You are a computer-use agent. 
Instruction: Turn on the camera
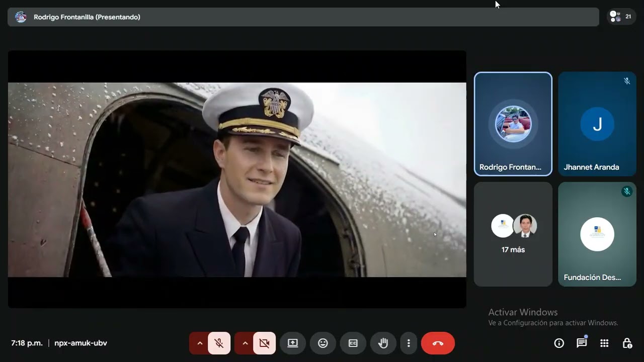tap(264, 343)
